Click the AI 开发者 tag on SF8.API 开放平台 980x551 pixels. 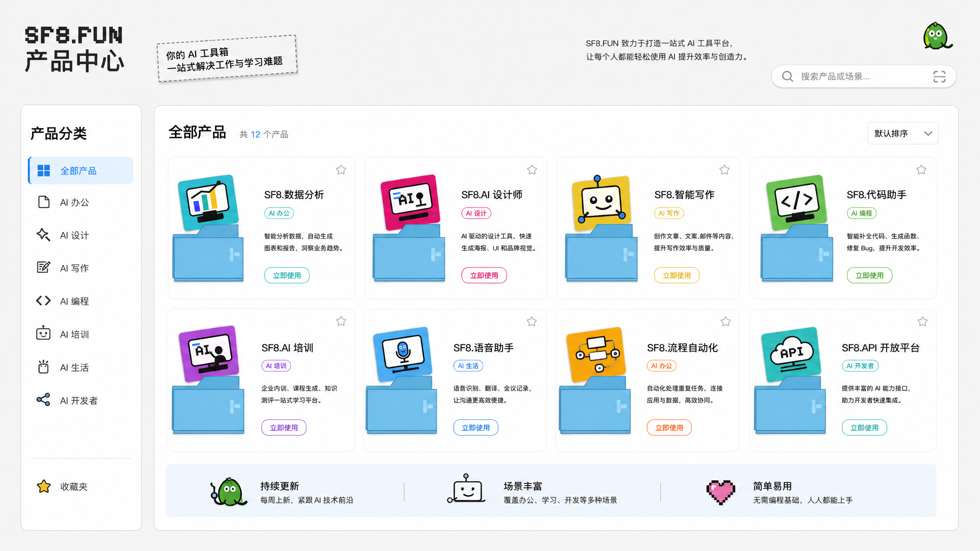(x=860, y=366)
